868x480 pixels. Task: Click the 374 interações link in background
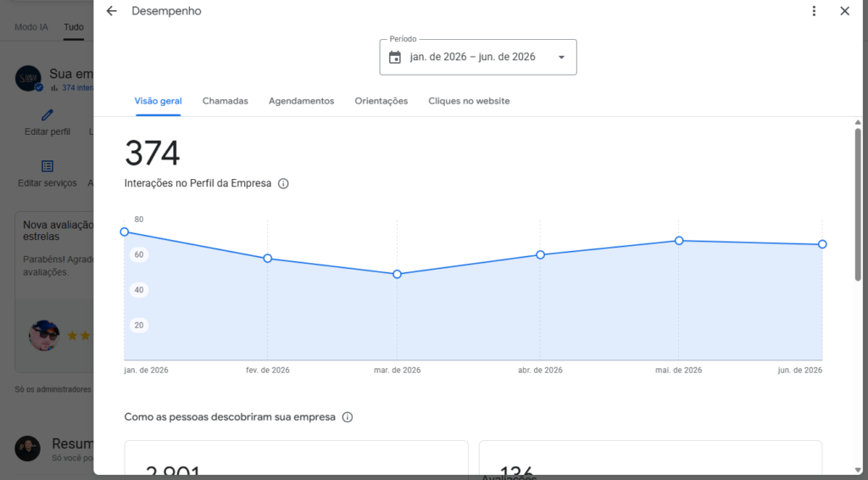tap(76, 88)
